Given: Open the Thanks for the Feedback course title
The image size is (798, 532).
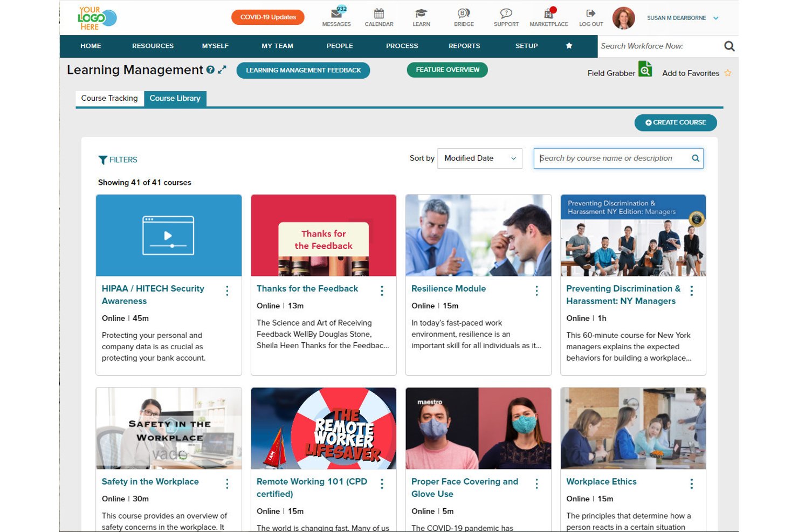Looking at the screenshot, I should point(307,289).
